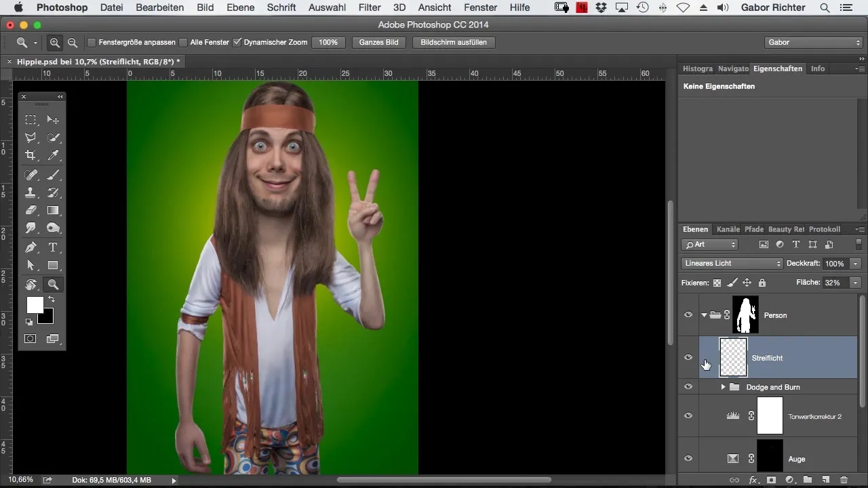Filter layers by shape layers
This screenshot has height=488, width=868.
pos(812,245)
